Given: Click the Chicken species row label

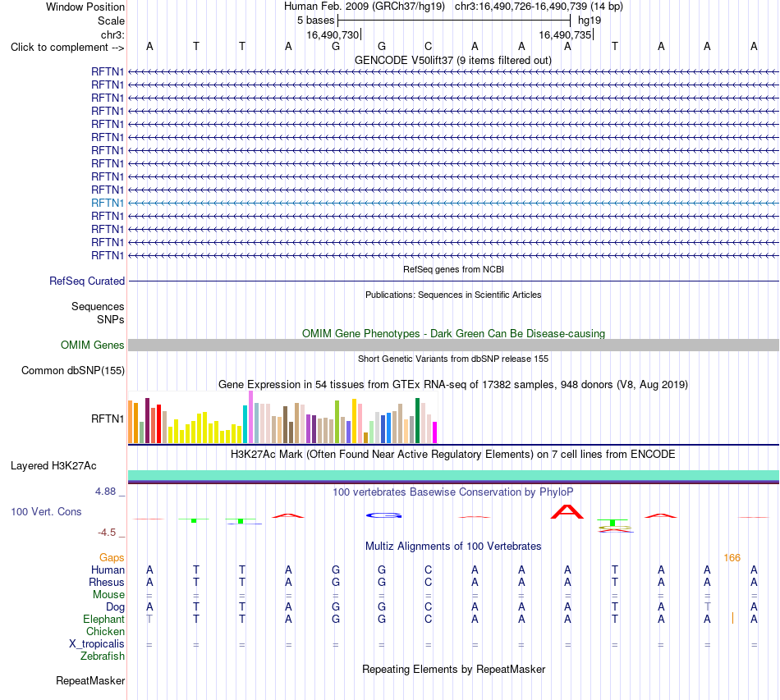Looking at the screenshot, I should pyautogui.click(x=105, y=631).
